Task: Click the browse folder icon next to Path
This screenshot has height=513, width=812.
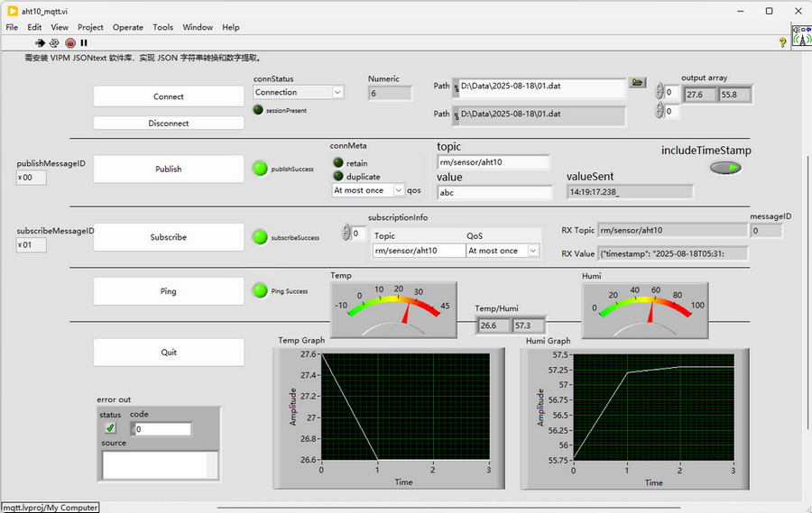Action: [638, 82]
